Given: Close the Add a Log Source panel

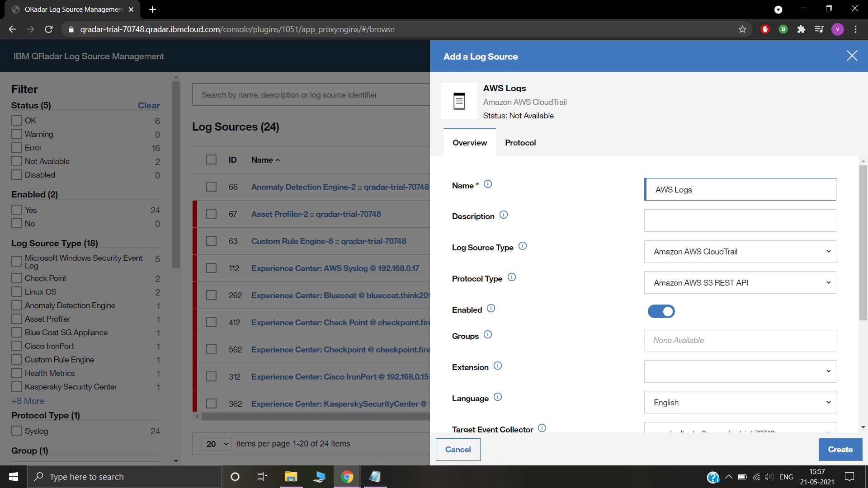Looking at the screenshot, I should point(852,56).
